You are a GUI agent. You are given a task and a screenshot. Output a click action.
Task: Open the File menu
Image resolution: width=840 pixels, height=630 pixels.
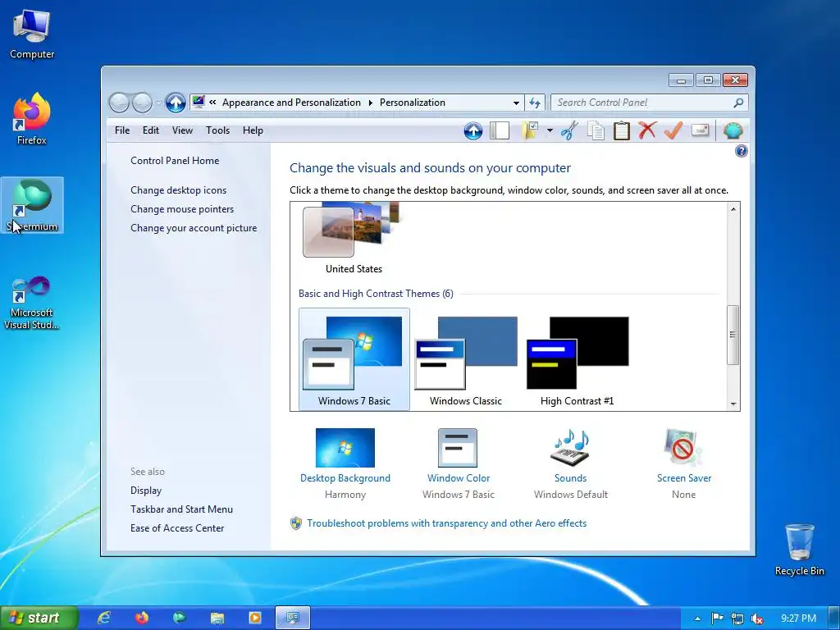[122, 130]
